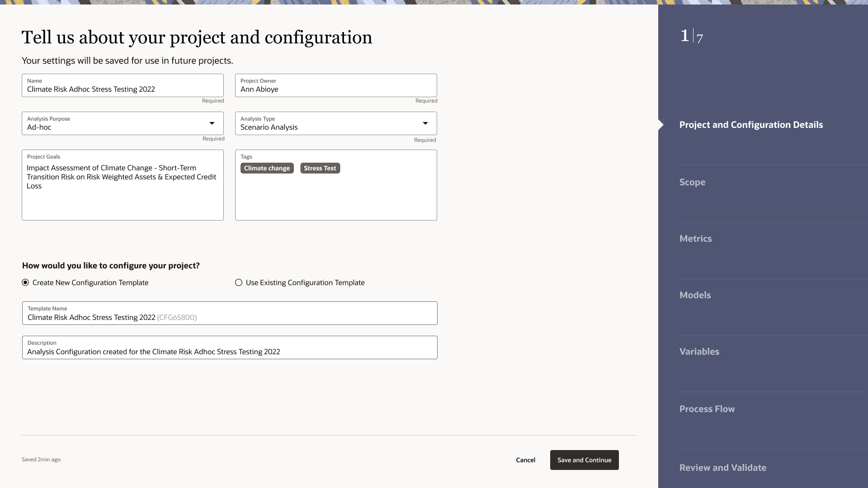This screenshot has height=488, width=868.
Task: Open the Analysis Type dropdown arrow
Action: coord(425,123)
